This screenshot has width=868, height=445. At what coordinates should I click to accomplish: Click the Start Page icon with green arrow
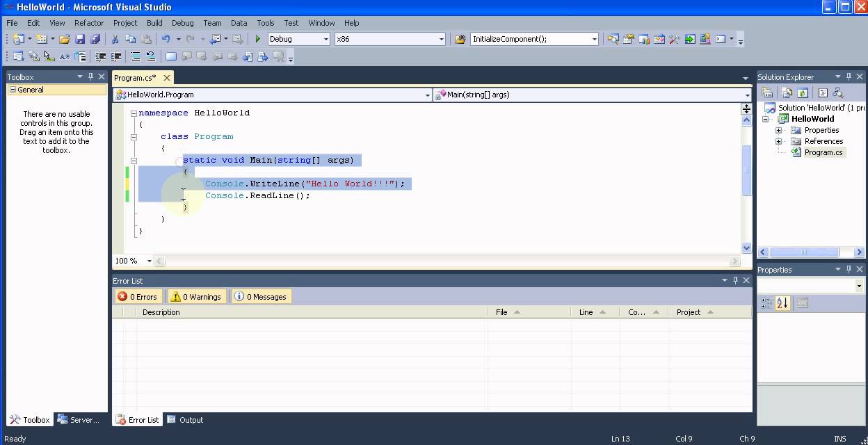tap(690, 39)
